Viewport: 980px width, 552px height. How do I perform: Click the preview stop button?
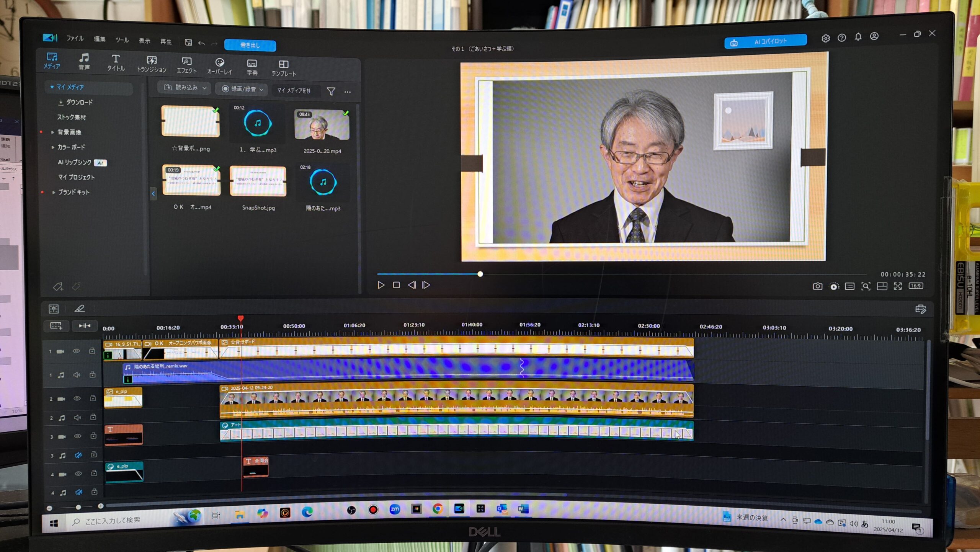[x=396, y=285]
